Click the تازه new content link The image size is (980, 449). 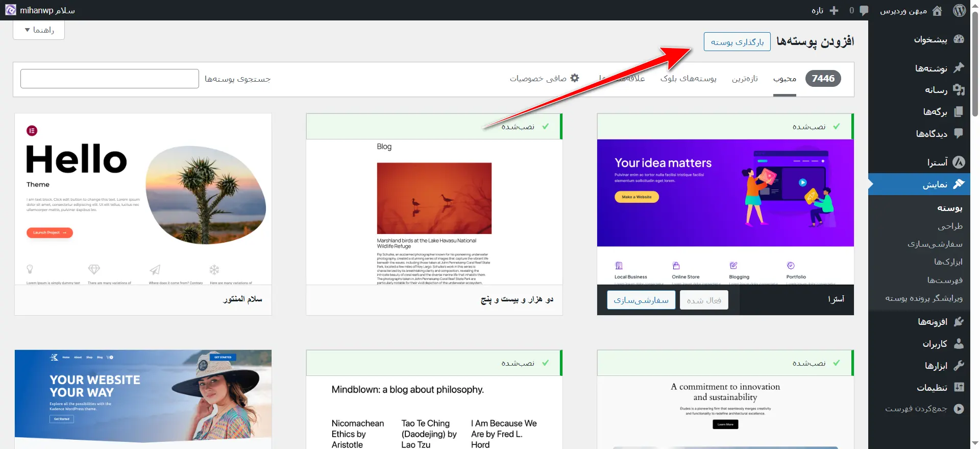point(817,11)
